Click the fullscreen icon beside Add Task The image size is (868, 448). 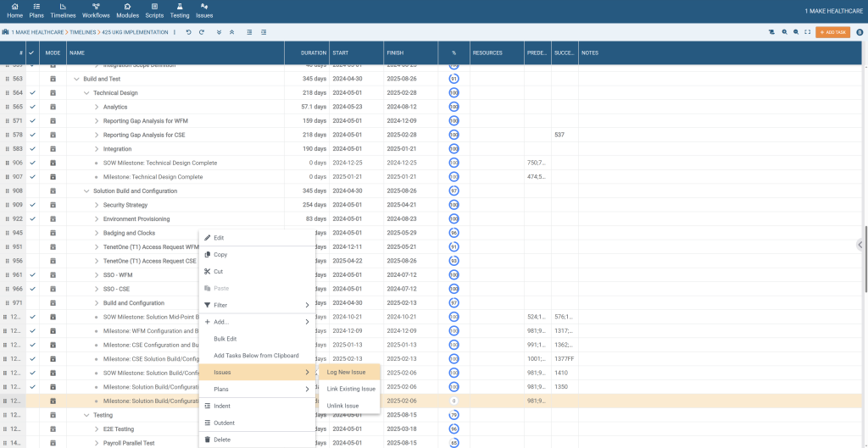pos(808,32)
